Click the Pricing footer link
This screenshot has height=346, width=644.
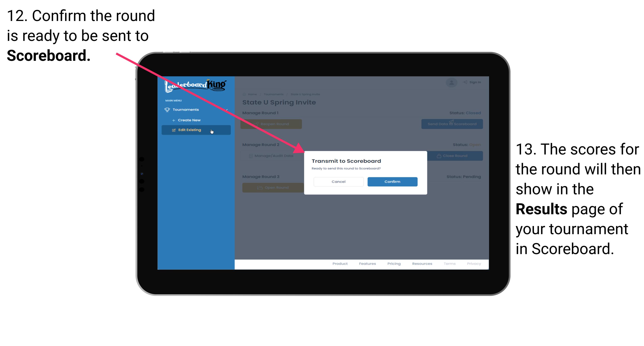point(393,264)
